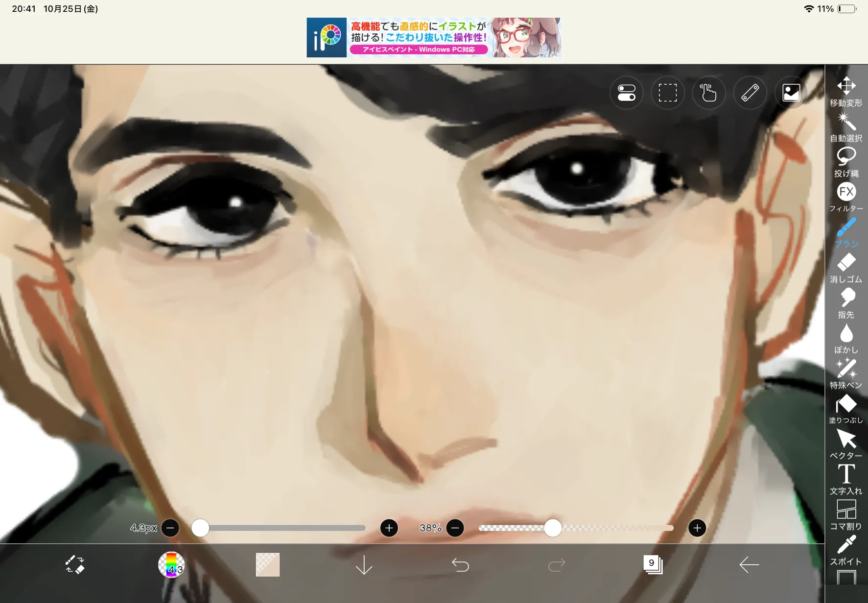Select the 消しゴム eraser tool
Screen dimensions: 868x603
click(846, 268)
